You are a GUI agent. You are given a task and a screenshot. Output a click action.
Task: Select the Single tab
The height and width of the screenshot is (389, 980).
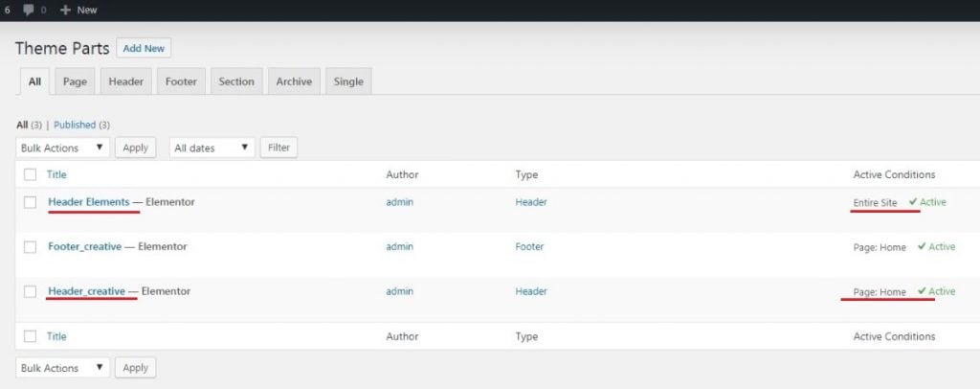coord(348,81)
